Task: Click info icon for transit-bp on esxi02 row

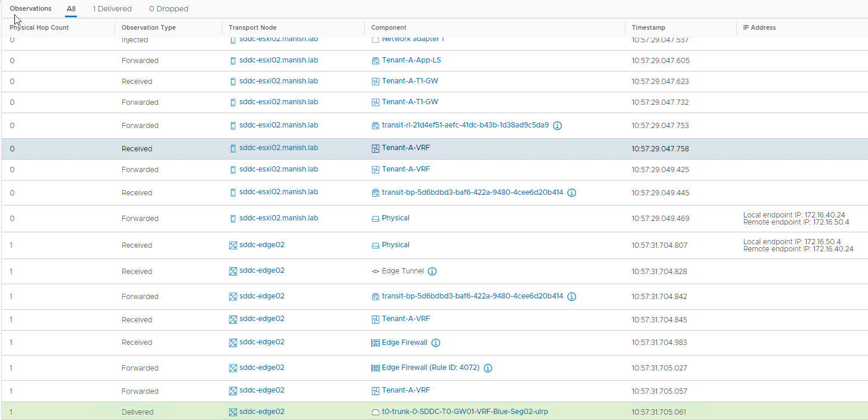Action: click(572, 192)
